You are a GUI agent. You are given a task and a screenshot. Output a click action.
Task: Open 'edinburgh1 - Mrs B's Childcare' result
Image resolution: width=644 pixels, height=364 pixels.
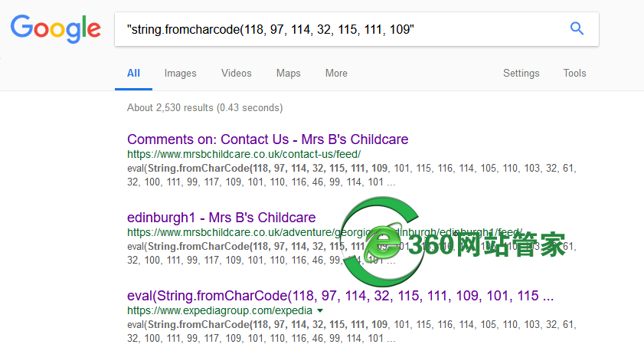pos(221,218)
